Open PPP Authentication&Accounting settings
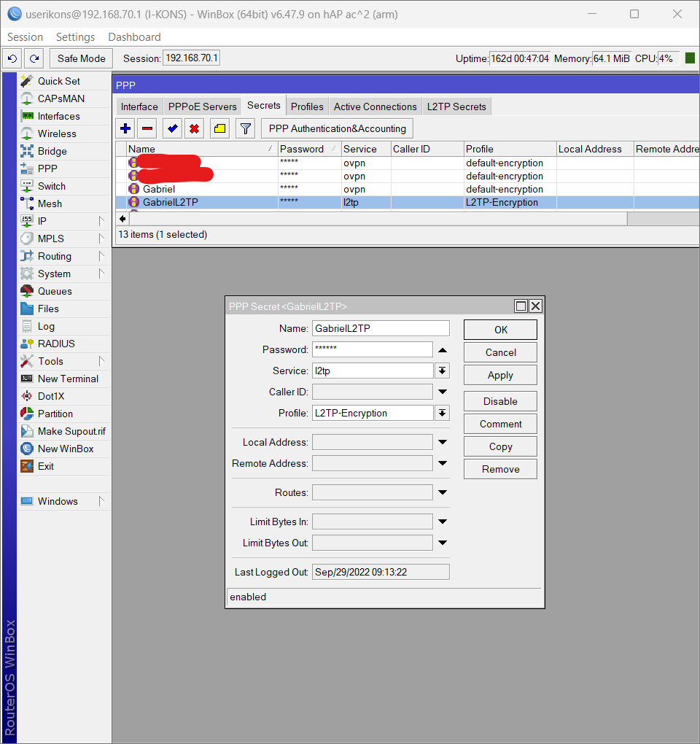Image resolution: width=700 pixels, height=744 pixels. [x=336, y=128]
